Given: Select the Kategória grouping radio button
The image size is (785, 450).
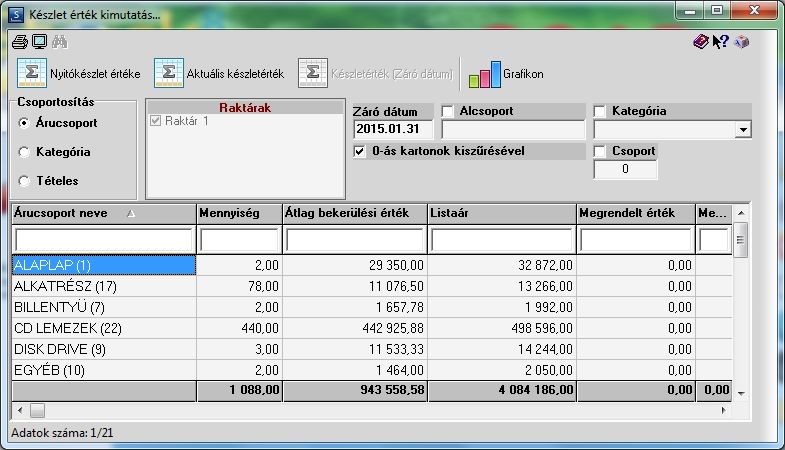Looking at the screenshot, I should coord(24,152).
